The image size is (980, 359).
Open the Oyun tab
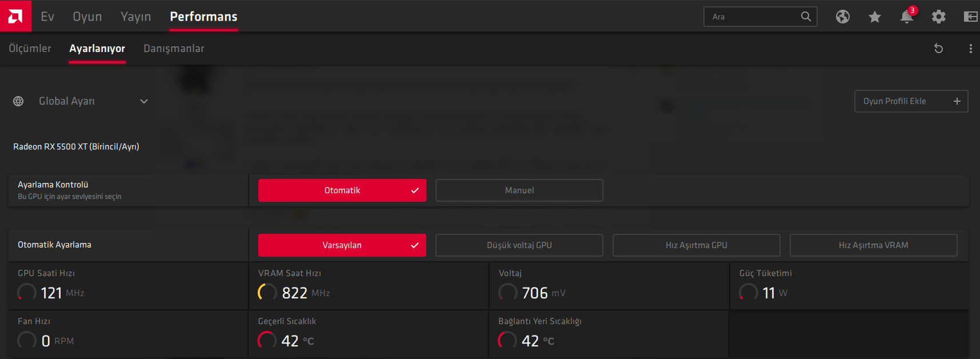click(x=87, y=17)
